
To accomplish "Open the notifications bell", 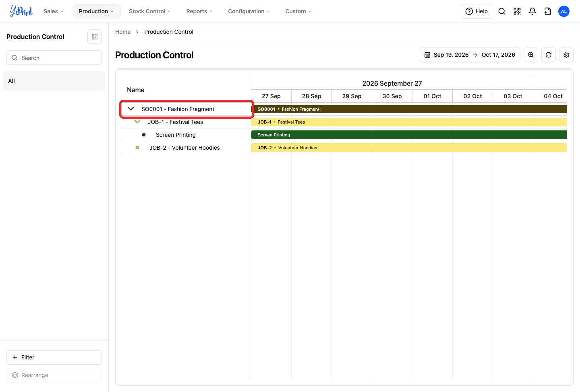I will (x=532, y=11).
